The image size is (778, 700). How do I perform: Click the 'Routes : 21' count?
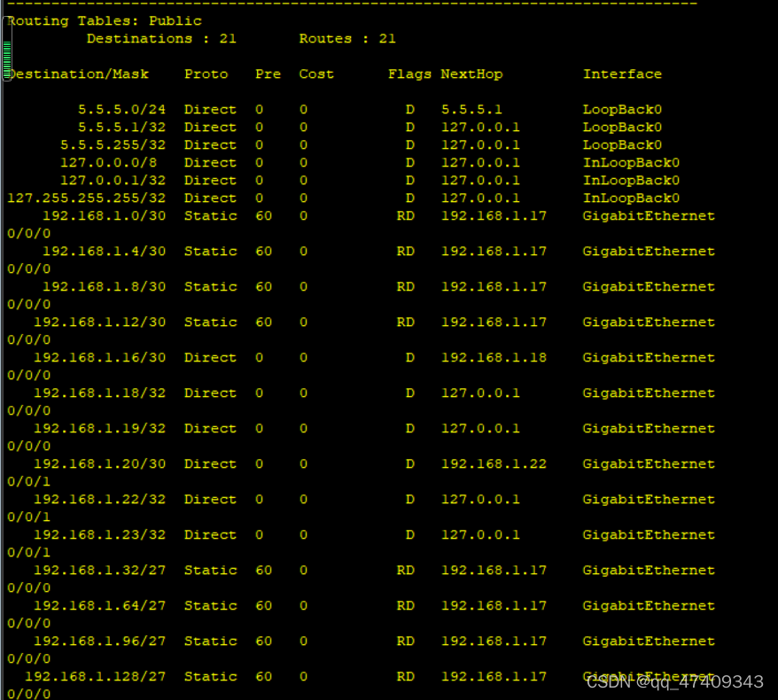pos(347,39)
